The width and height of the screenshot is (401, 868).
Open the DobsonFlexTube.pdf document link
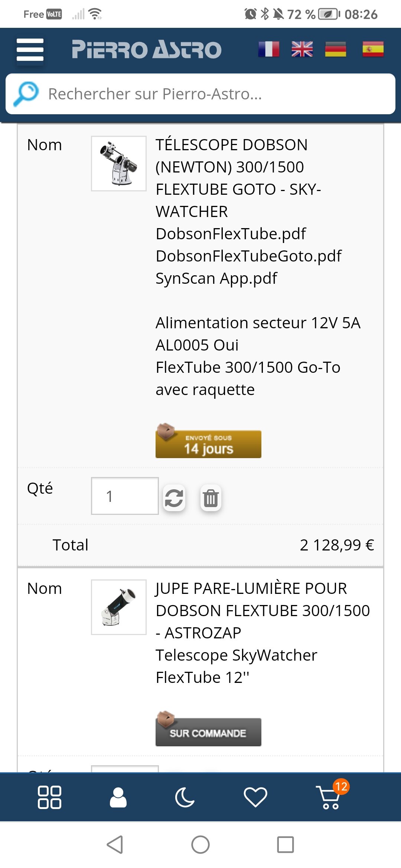pos(231,234)
